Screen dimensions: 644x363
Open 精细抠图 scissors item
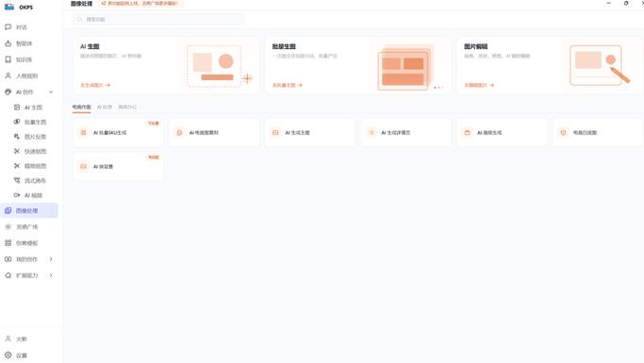coord(30,166)
